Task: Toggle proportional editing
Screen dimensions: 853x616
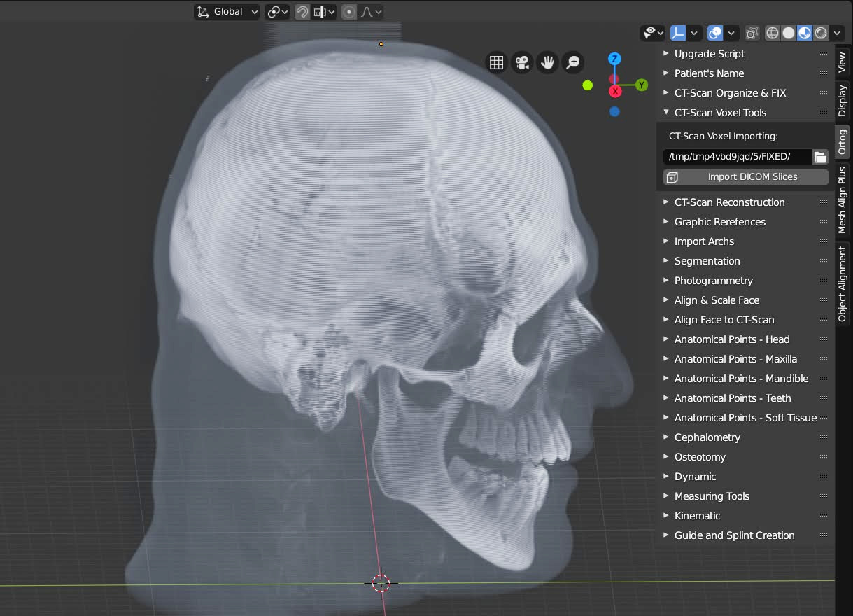Action: [x=349, y=12]
